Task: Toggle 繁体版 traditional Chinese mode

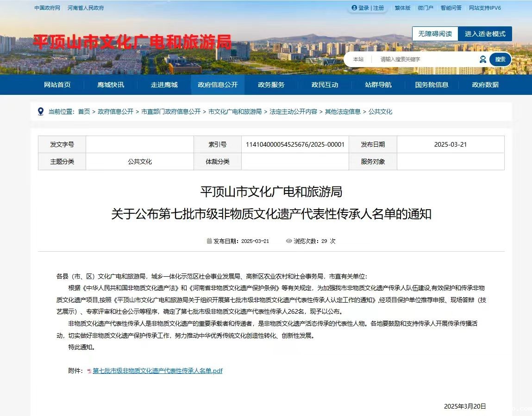Action: [402, 8]
